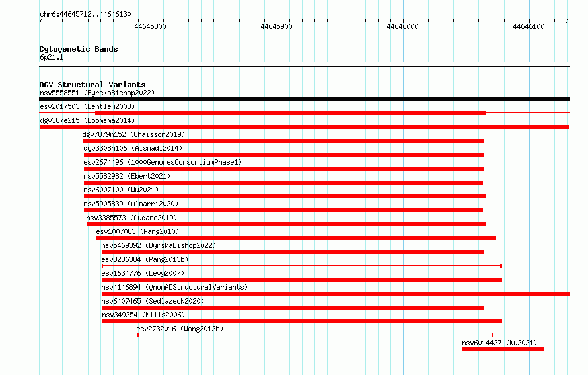Click the DGV Structural Variants track title
Viewport: 588px width, 375px height.
click(x=92, y=85)
